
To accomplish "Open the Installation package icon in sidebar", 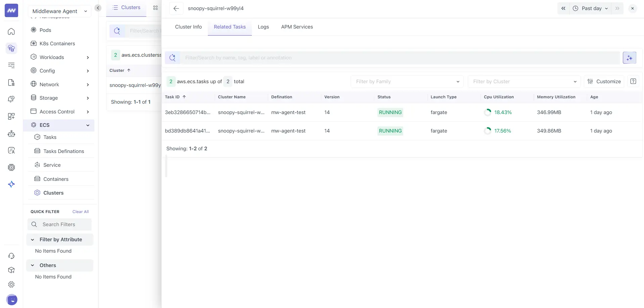I will click(x=11, y=270).
